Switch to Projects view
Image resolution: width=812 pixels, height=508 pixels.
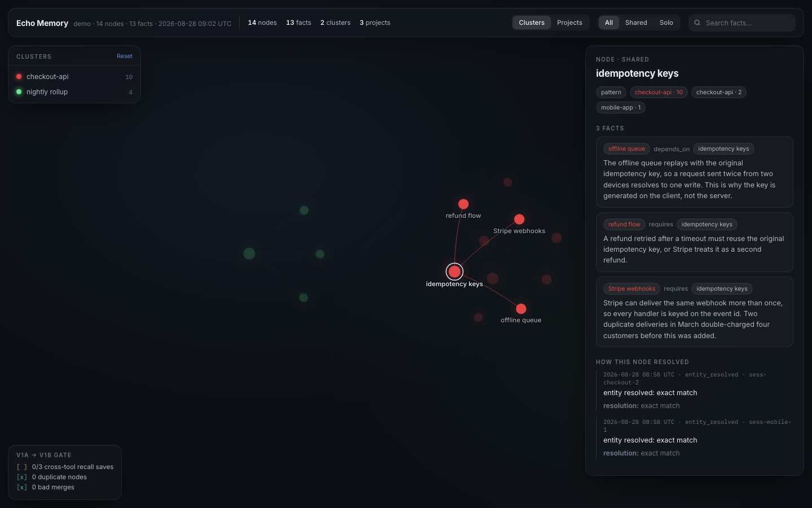[x=570, y=23]
